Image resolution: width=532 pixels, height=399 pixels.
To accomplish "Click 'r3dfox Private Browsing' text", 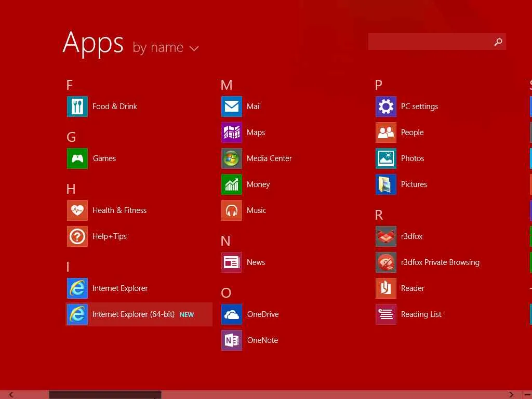I will tap(440, 262).
